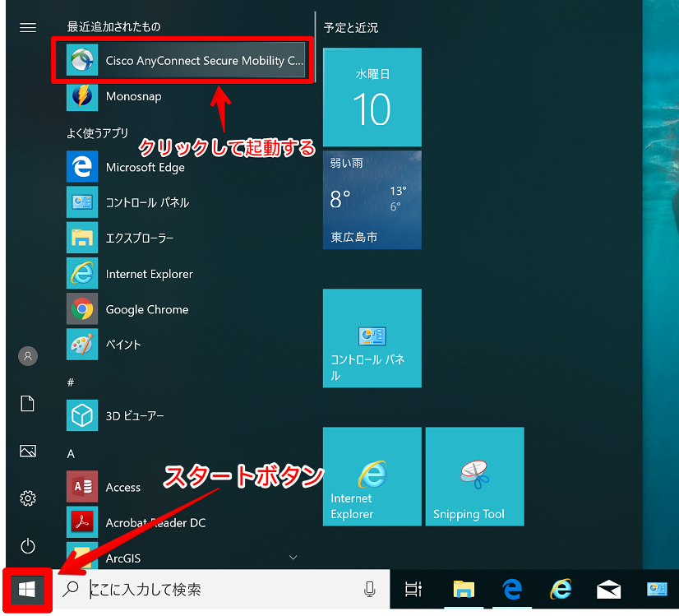
Task: Open the Snipping Tool tile
Action: [474, 476]
